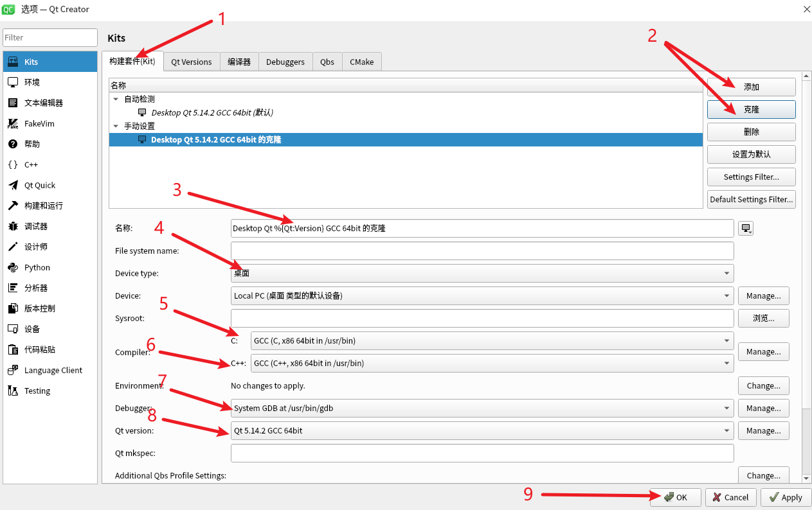The image size is (812, 510).
Task: Click Manage... next to Device
Action: tap(764, 295)
